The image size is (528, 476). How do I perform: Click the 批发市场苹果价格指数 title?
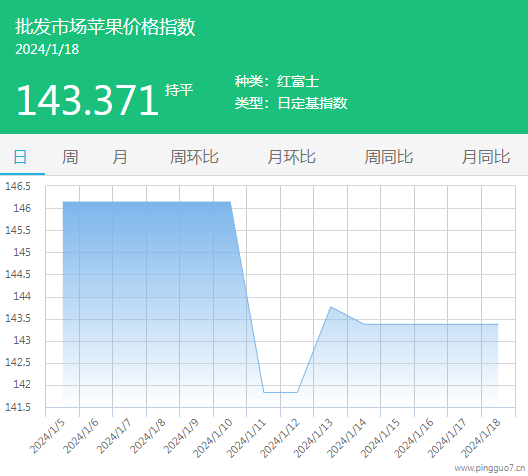point(105,27)
